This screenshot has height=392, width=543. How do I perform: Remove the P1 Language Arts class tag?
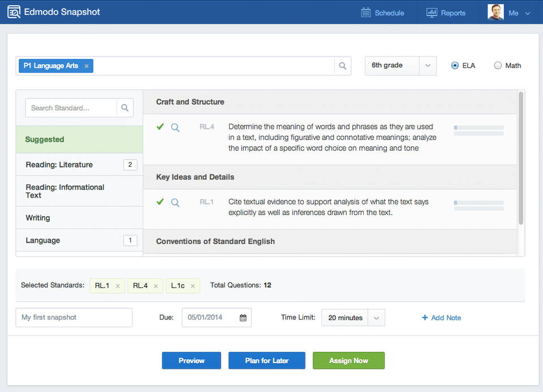pyautogui.click(x=87, y=66)
